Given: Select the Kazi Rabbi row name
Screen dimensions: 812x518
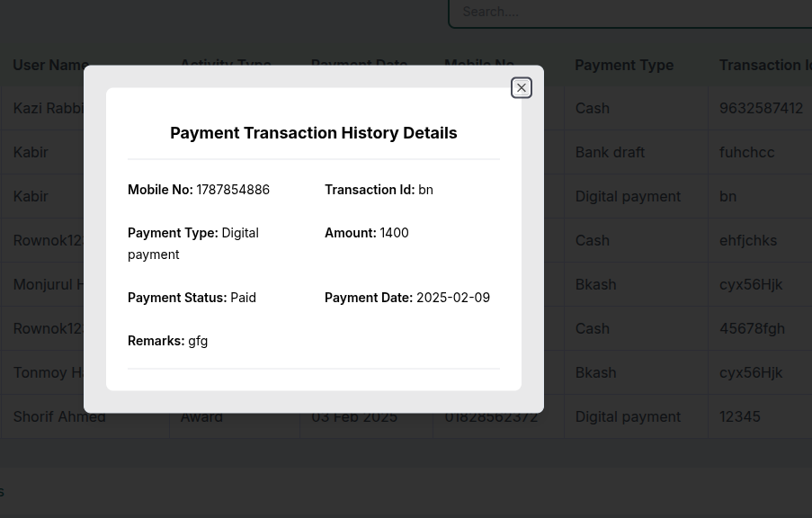Looking at the screenshot, I should click(49, 108).
